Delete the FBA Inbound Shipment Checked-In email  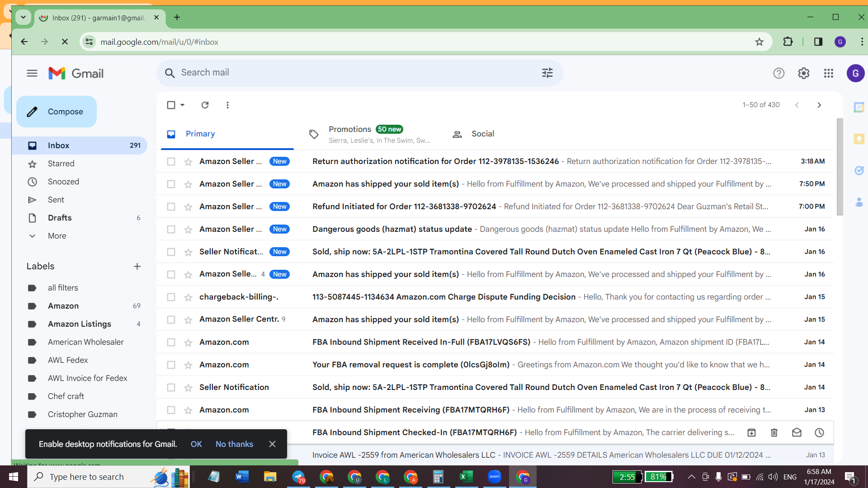point(774,432)
